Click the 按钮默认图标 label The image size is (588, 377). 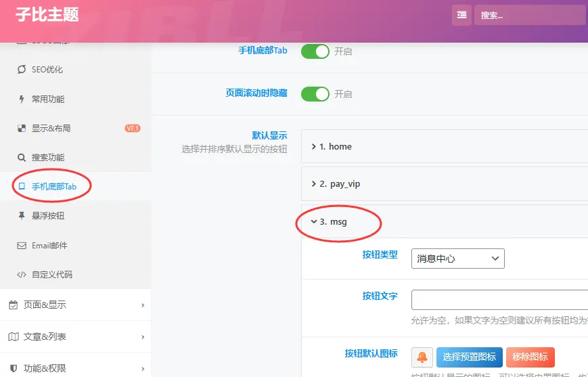coord(371,353)
